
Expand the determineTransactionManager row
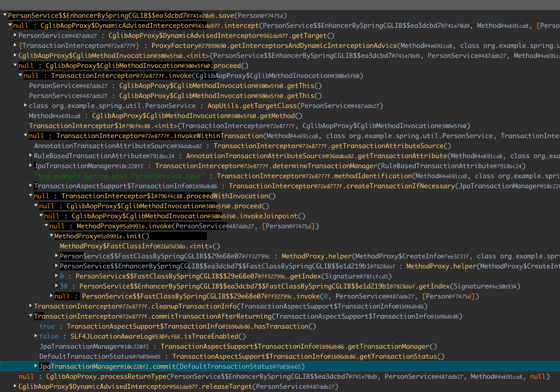click(31, 165)
